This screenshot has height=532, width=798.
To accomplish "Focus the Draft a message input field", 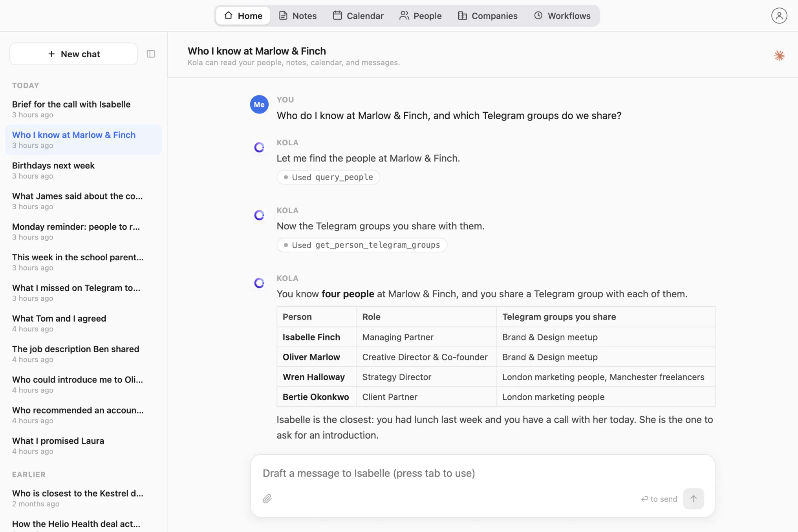I will click(483, 473).
